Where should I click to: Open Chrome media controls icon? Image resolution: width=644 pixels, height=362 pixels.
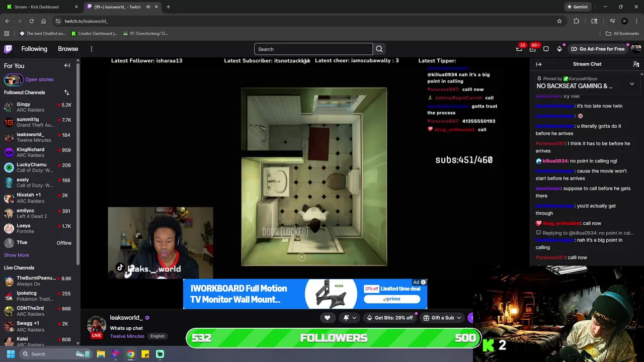point(612,21)
